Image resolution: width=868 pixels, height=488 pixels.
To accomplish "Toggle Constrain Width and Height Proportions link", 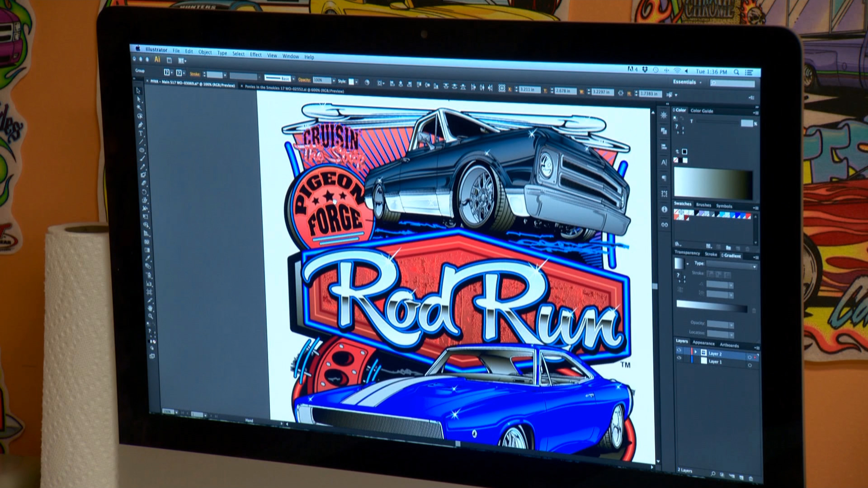I will [620, 93].
